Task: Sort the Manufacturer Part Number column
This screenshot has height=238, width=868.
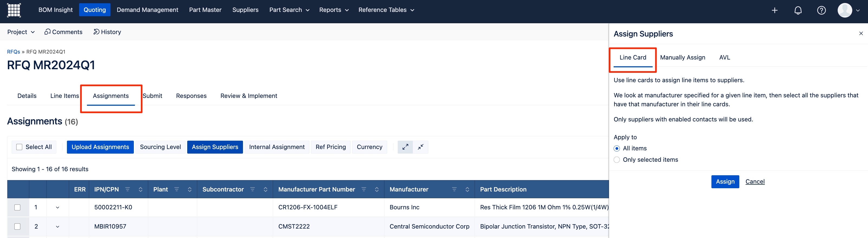Action: pyautogui.click(x=377, y=189)
